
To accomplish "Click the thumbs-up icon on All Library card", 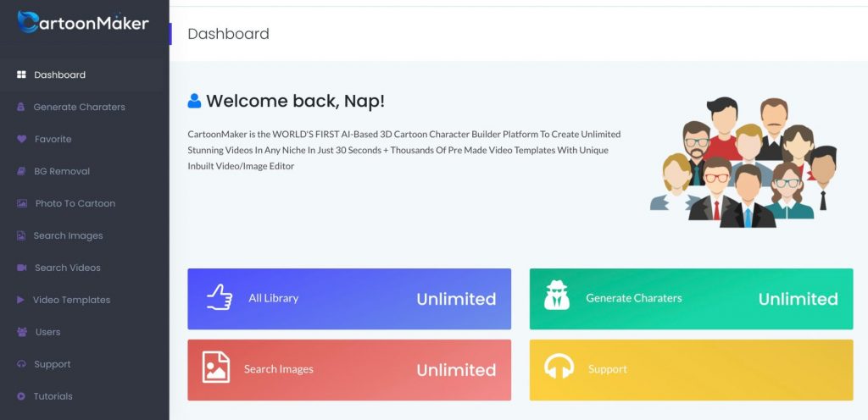I will point(220,298).
